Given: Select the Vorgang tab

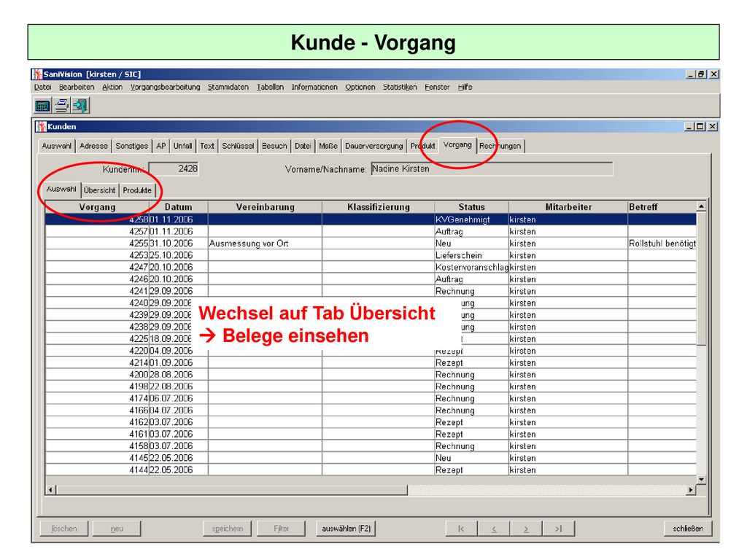Looking at the screenshot, I should click(457, 145).
